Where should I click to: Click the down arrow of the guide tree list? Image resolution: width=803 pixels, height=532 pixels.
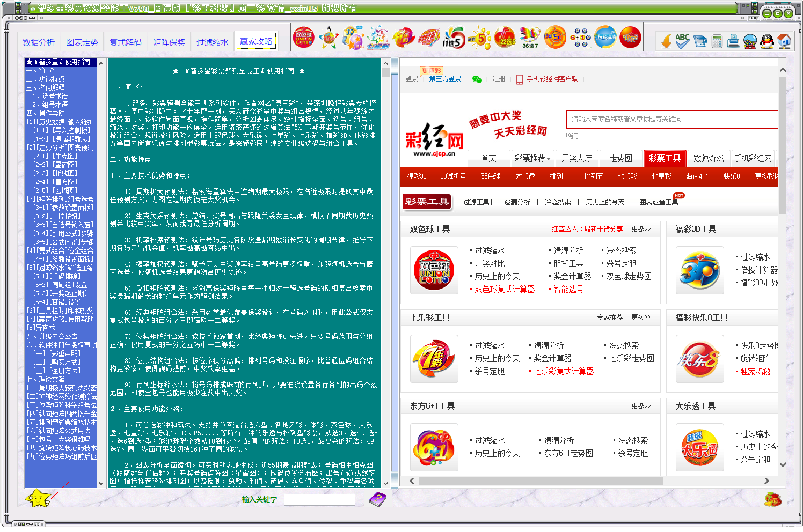tap(101, 484)
